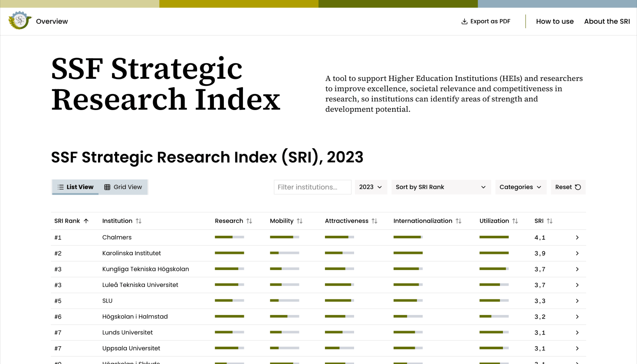Click the #6 rank cell
This screenshot has height=364, width=637.
click(x=58, y=317)
